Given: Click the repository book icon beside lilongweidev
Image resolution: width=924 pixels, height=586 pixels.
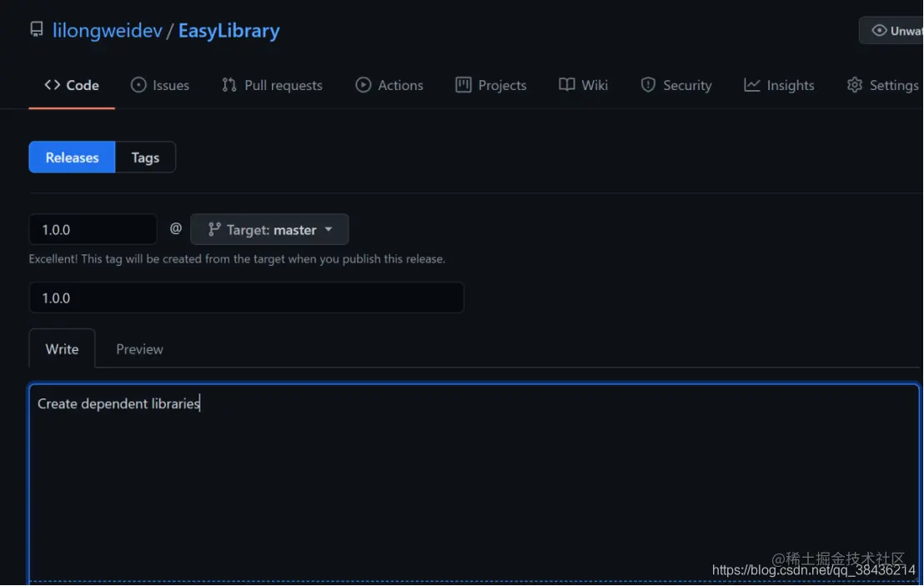Looking at the screenshot, I should 37,29.
